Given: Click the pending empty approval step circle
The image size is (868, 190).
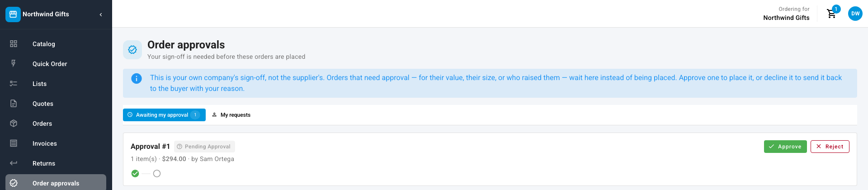Looking at the screenshot, I should [157, 173].
